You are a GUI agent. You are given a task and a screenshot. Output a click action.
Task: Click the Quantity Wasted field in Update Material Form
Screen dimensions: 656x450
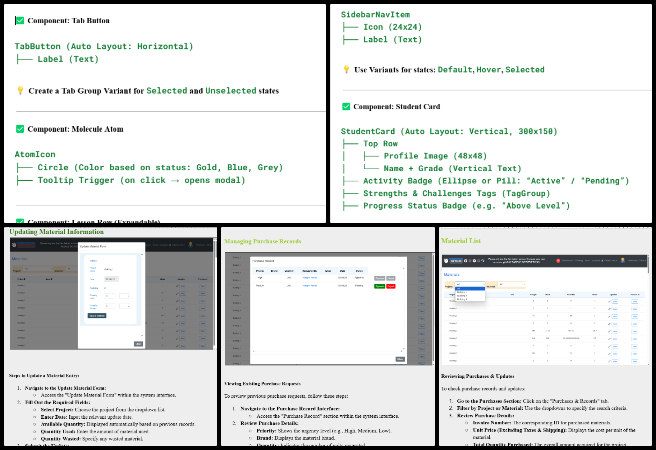(x=110, y=306)
